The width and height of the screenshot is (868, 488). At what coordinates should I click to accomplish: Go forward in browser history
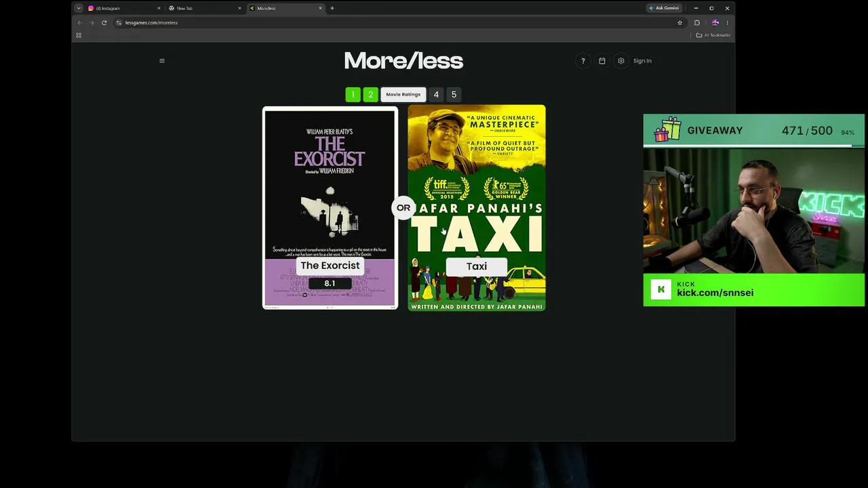tap(92, 22)
